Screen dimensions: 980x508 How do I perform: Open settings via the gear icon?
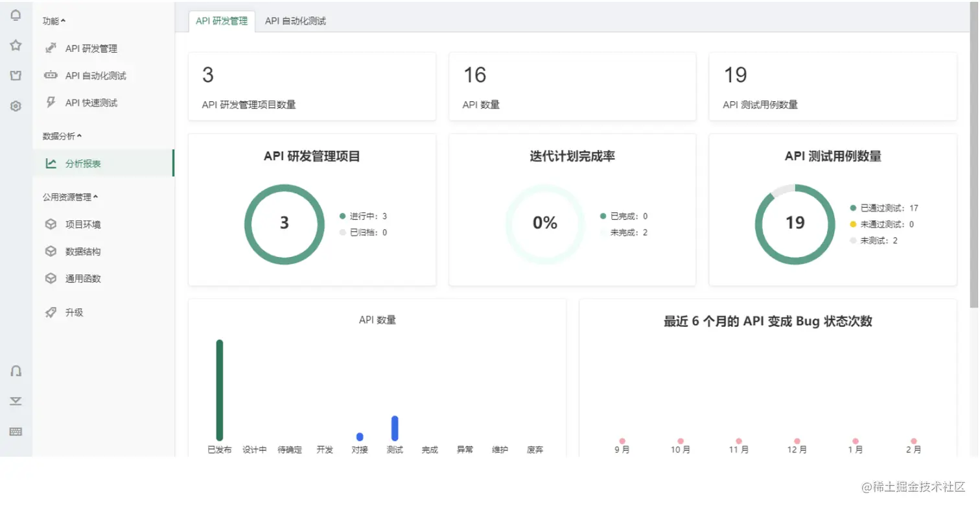pos(16,106)
